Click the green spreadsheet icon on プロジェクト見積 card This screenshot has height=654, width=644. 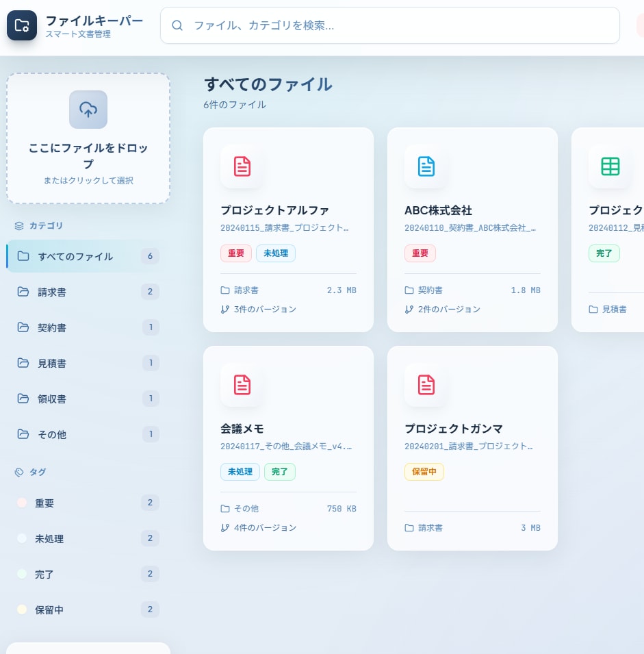click(610, 166)
